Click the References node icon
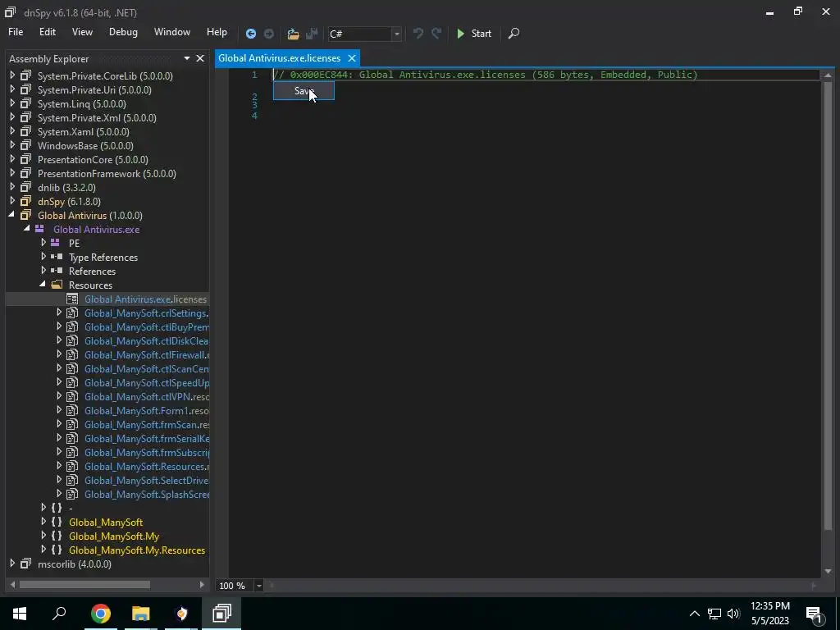 [57, 271]
